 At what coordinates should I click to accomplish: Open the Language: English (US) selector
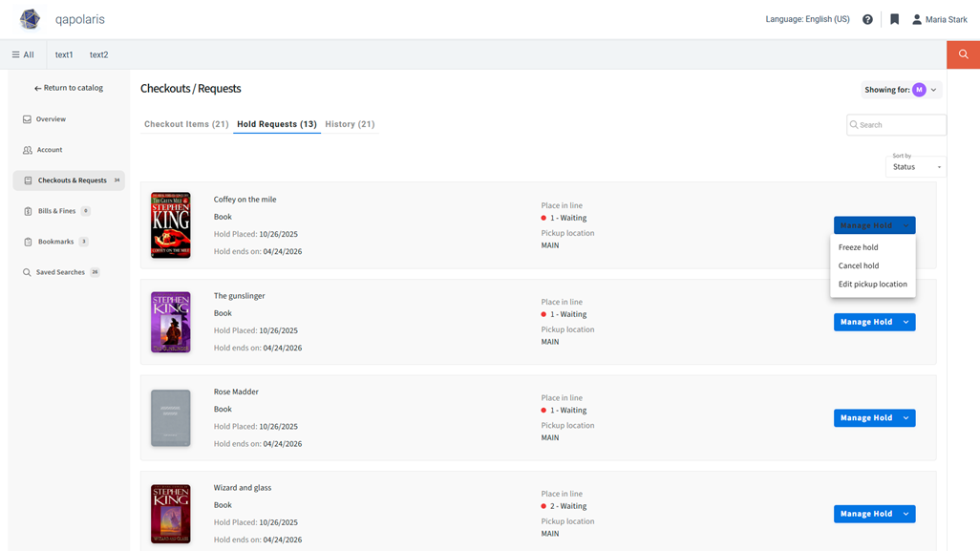coord(807,19)
